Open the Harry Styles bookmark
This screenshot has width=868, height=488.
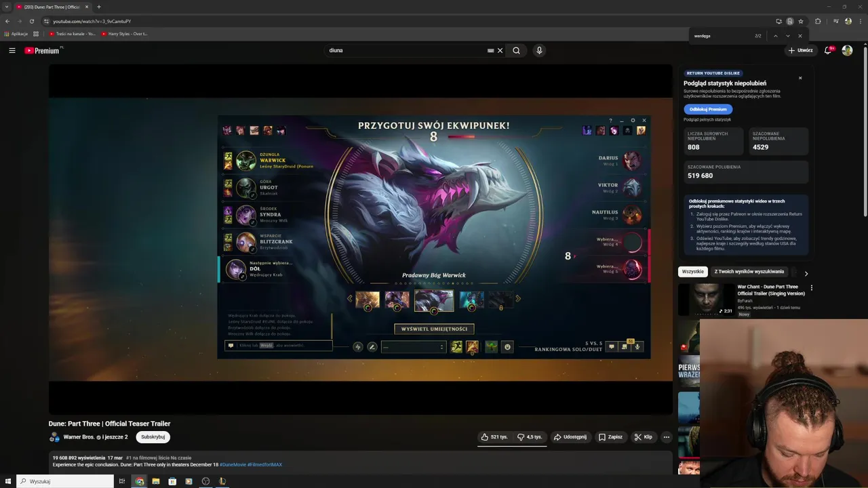pyautogui.click(x=124, y=34)
